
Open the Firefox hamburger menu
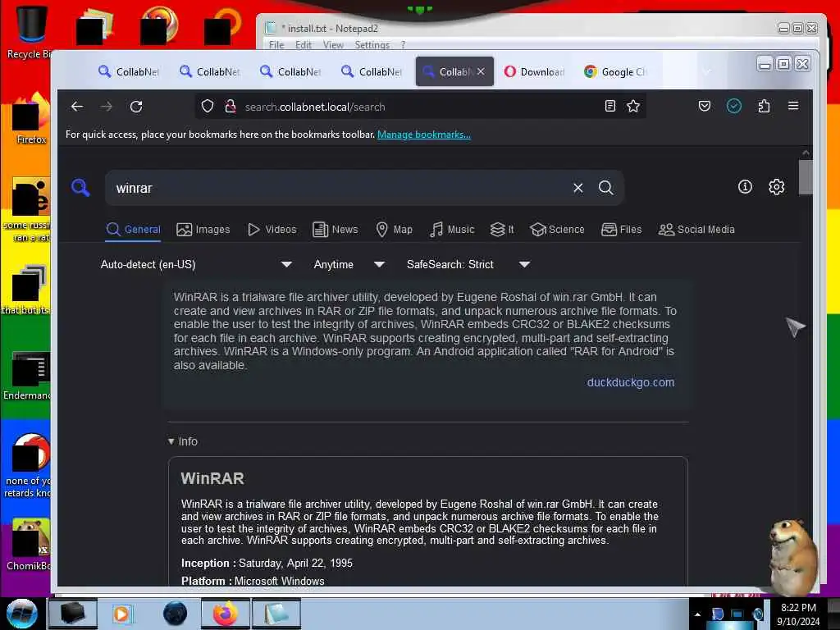coord(793,106)
